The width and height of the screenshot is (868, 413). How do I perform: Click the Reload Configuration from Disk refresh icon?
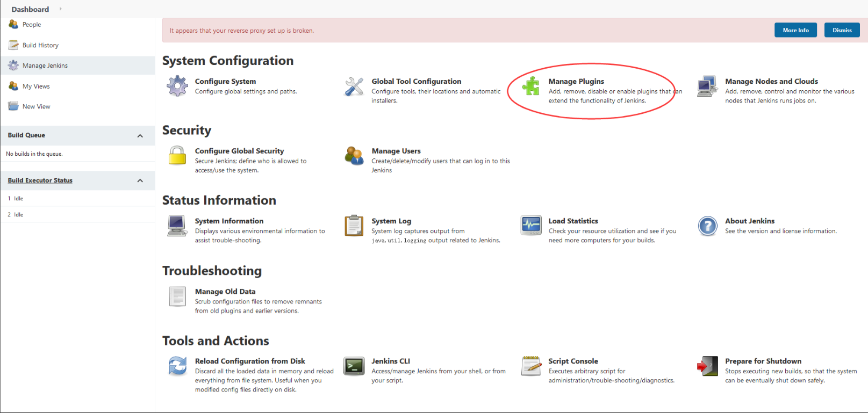pyautogui.click(x=177, y=366)
